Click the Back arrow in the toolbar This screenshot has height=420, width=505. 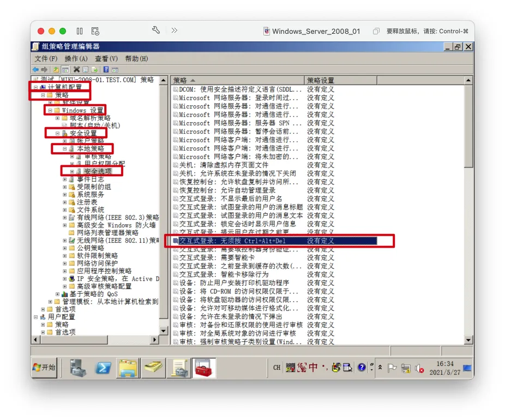(36, 70)
